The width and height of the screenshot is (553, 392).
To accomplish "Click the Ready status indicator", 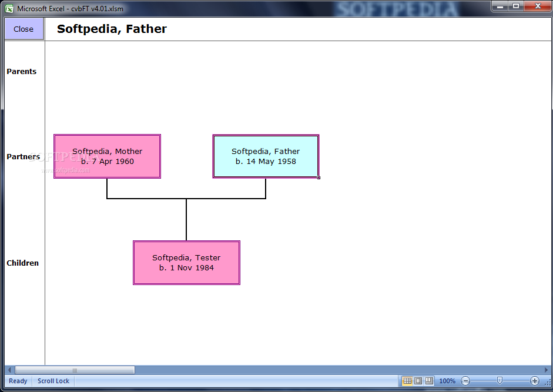I will click(18, 381).
